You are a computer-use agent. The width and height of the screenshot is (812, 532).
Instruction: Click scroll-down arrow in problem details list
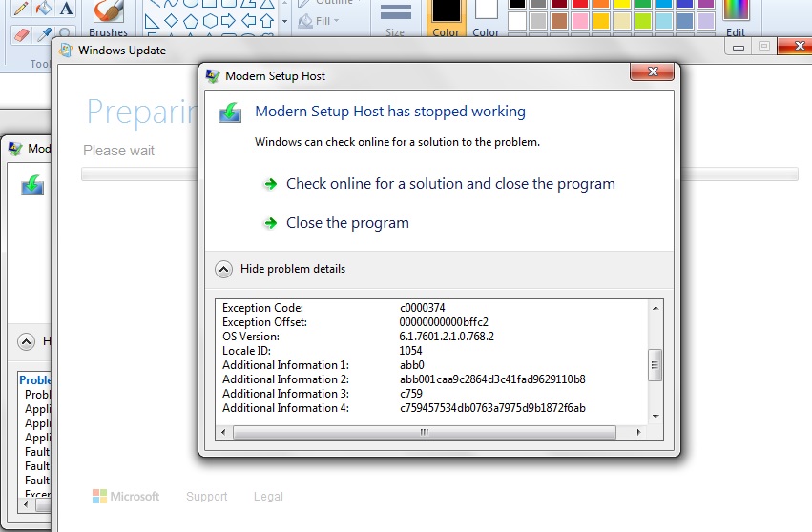656,417
